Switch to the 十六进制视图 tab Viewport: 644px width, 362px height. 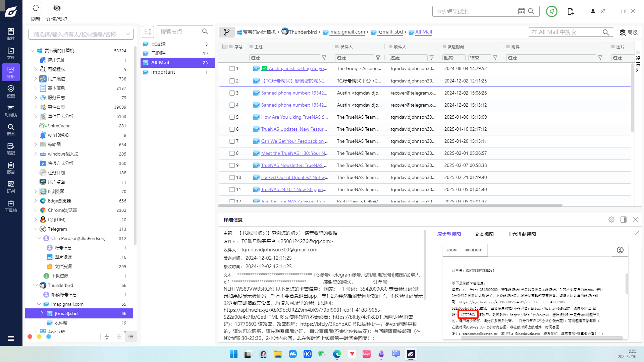(522, 234)
